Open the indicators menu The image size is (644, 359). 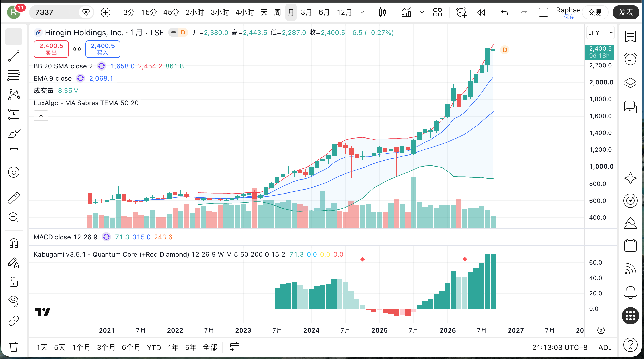(x=406, y=12)
